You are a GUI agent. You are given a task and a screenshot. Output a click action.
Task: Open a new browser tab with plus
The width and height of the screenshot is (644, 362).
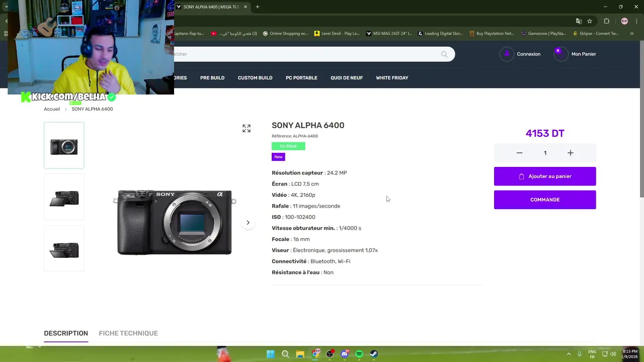click(x=258, y=7)
